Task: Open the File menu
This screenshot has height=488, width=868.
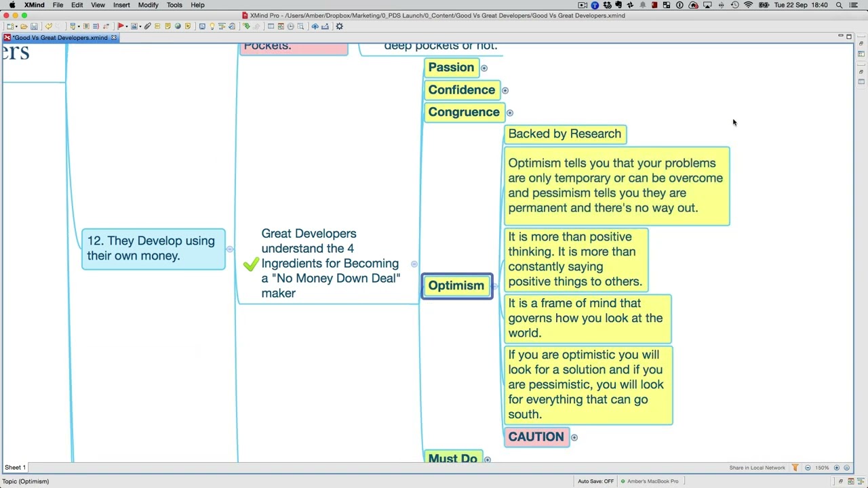Action: pos(58,5)
